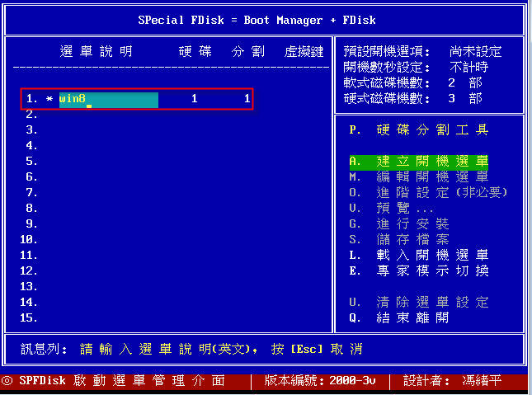This screenshot has height=395, width=532.
Task: Click the hard disk value in the win8 row
Action: tap(194, 99)
